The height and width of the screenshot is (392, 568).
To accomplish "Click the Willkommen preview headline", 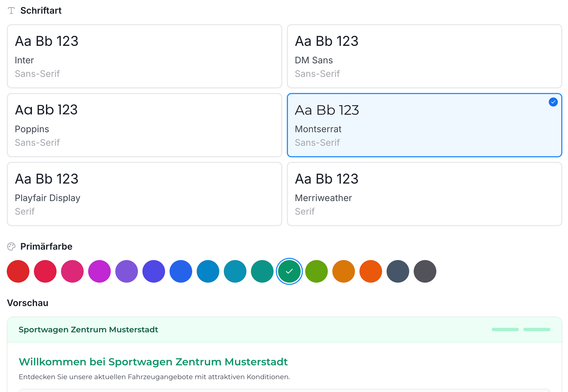I will point(153,362).
